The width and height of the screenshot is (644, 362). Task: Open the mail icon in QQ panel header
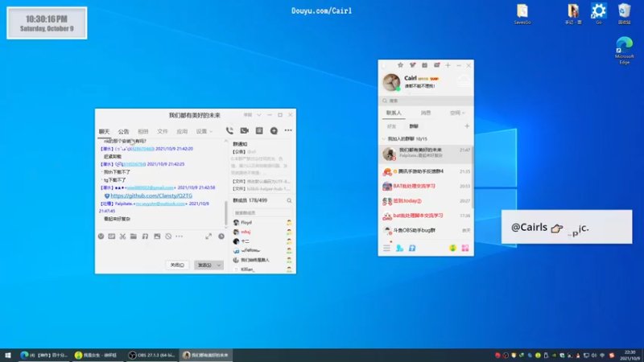(437, 65)
